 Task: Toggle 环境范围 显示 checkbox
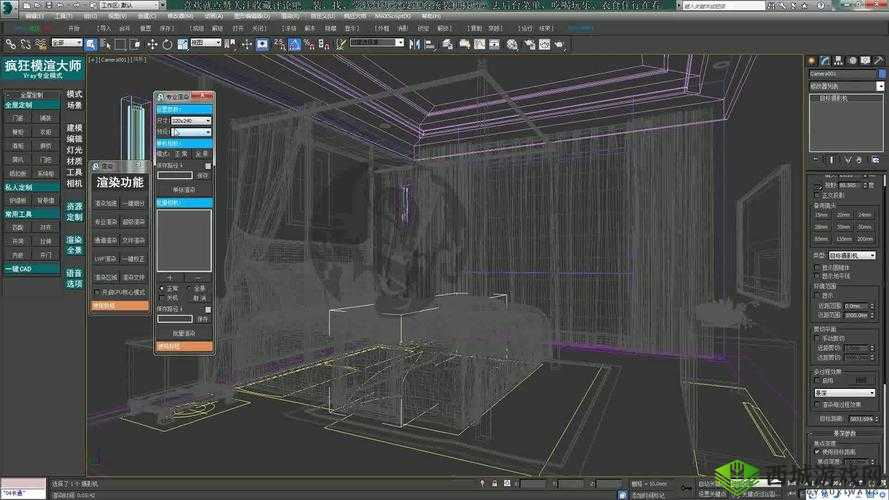coord(818,295)
